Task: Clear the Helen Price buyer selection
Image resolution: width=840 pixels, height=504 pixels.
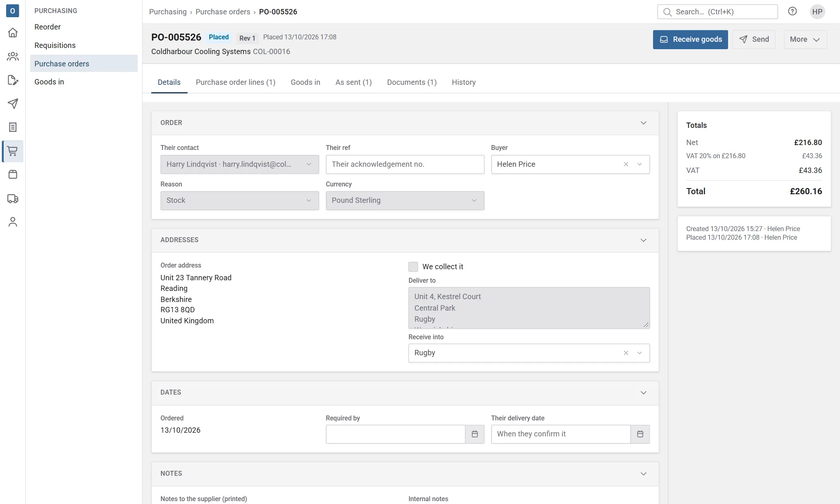Action: click(626, 164)
